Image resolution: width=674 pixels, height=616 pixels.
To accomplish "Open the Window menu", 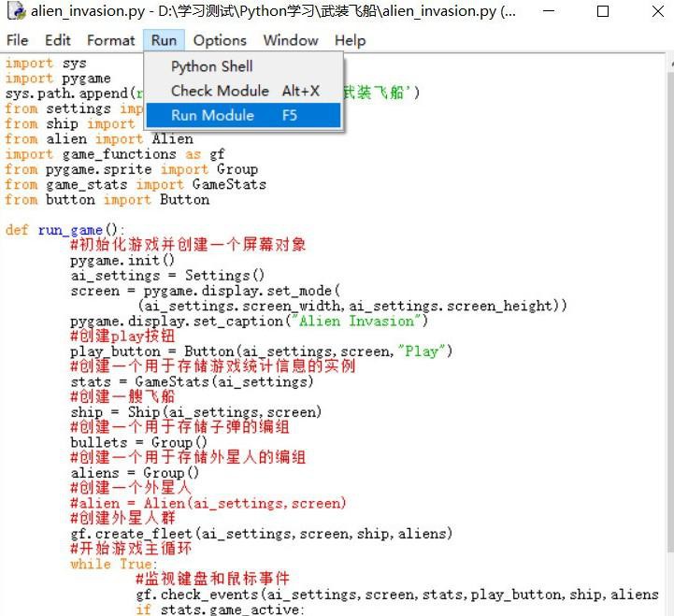I will [x=291, y=40].
